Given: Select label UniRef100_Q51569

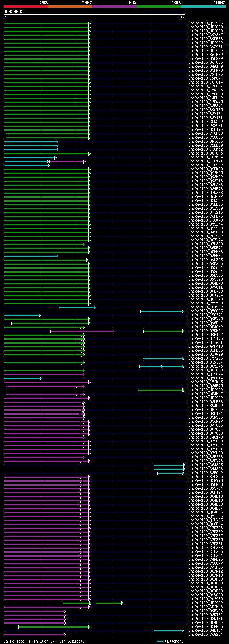Looking at the screenshot, I should tap(205, 209).
